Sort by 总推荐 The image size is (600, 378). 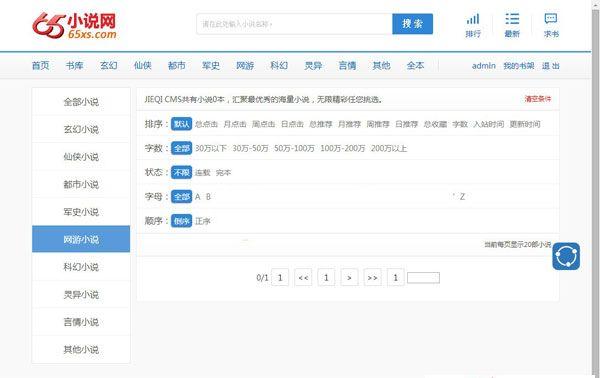click(x=321, y=124)
